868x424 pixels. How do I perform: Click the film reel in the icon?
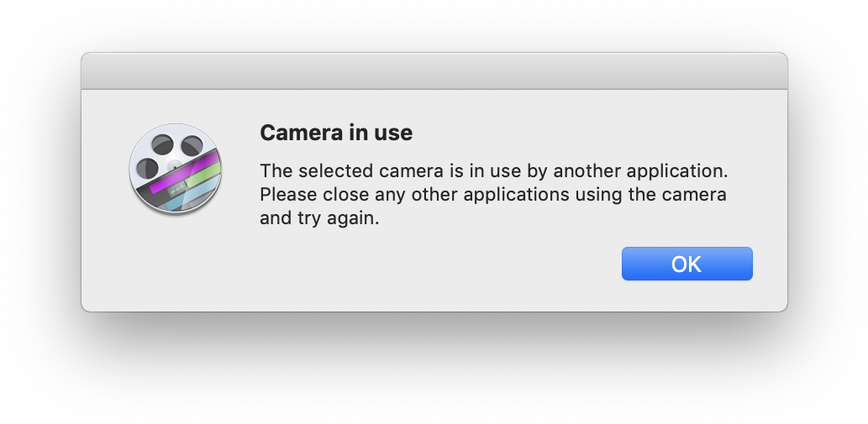point(166,153)
